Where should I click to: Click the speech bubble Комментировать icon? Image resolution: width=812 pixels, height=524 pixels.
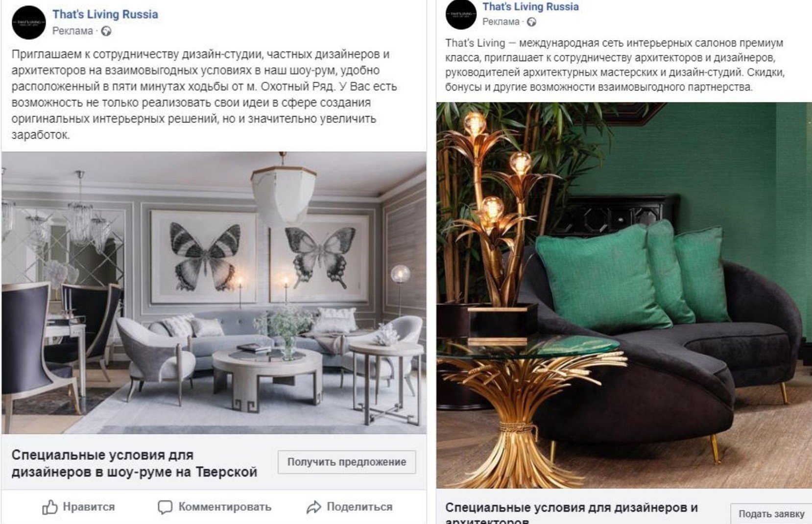pos(165,507)
